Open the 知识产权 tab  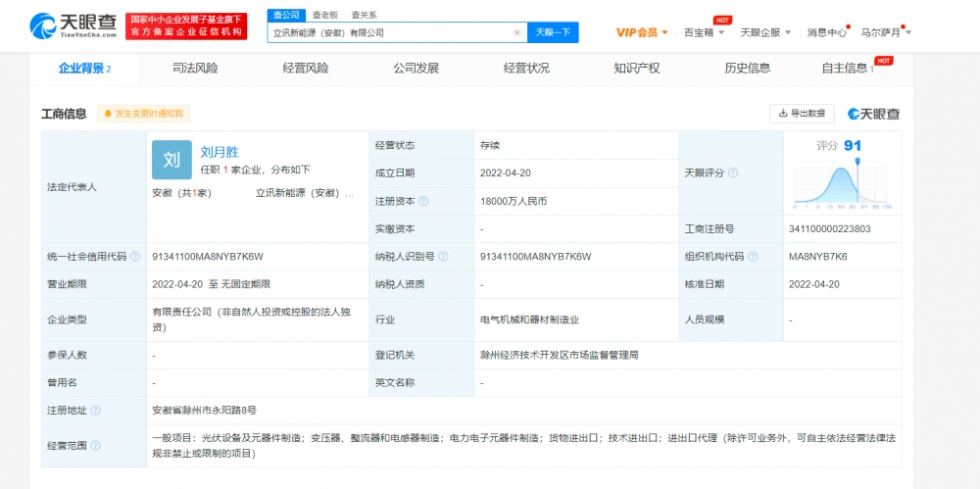[x=637, y=69]
